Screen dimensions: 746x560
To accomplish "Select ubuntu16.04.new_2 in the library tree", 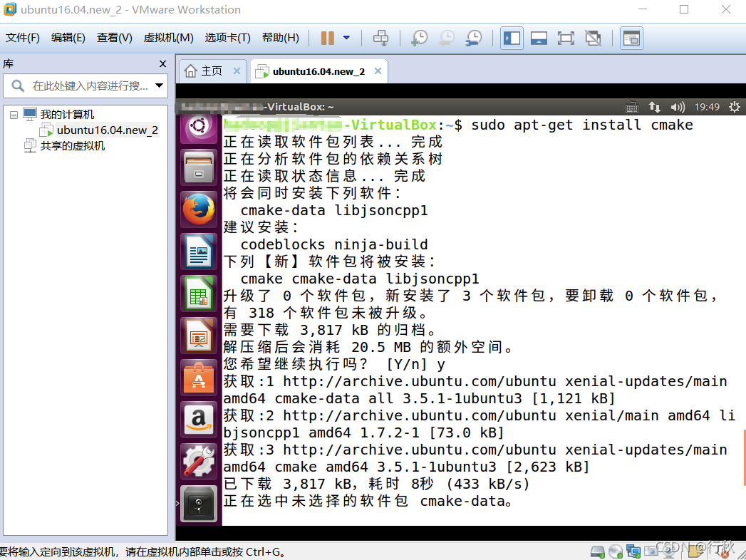I will point(107,130).
